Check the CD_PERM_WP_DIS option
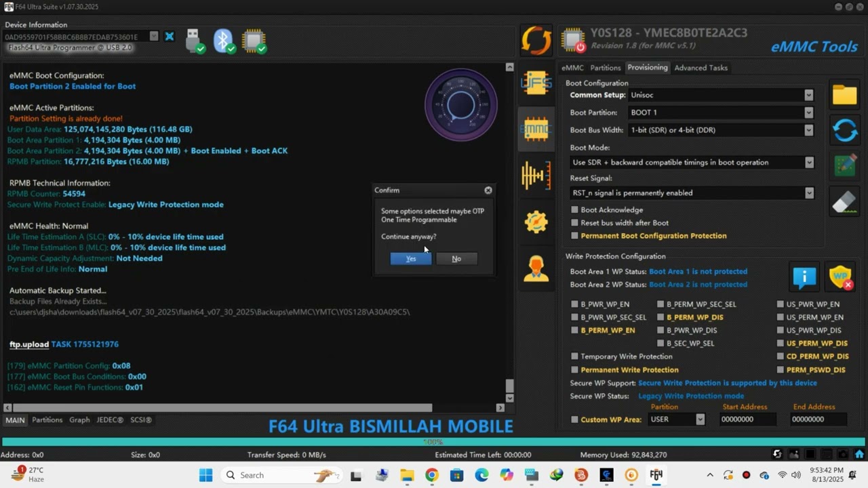 (x=781, y=357)
